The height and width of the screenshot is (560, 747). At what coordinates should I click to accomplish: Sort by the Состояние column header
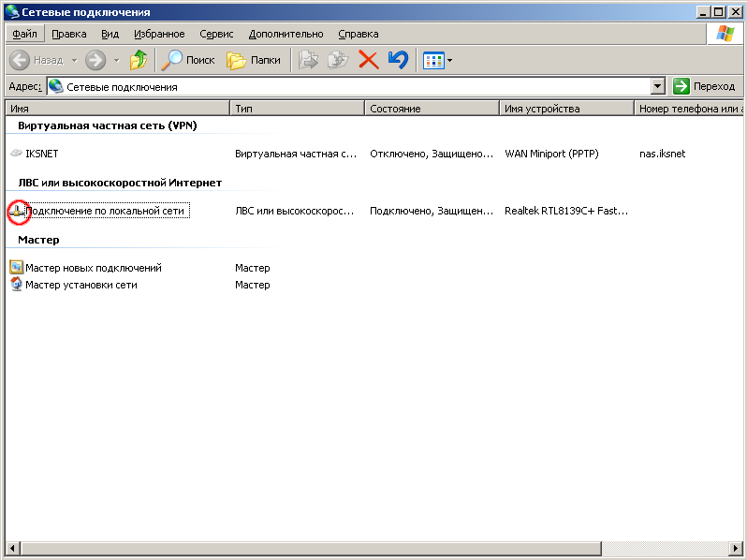click(432, 109)
